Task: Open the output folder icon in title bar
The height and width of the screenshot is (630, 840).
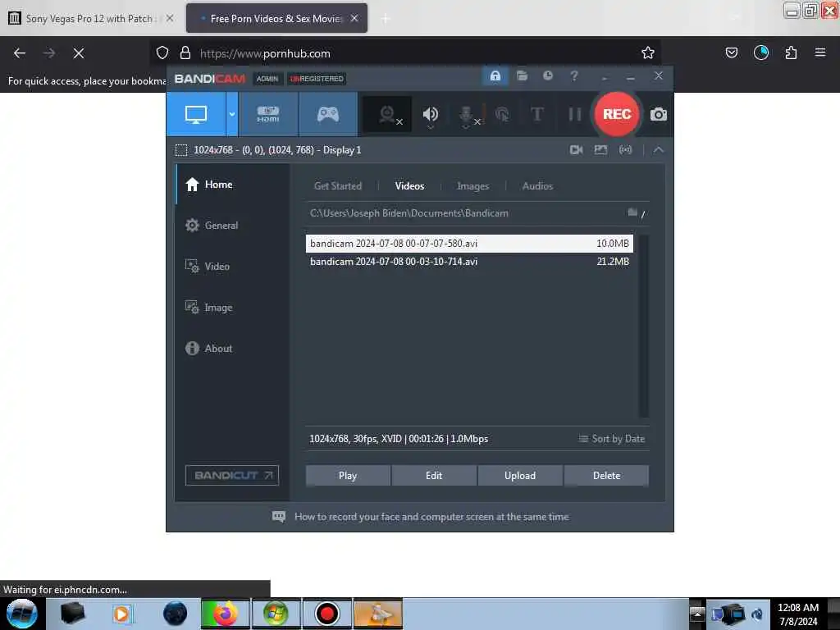Action: pyautogui.click(x=522, y=76)
